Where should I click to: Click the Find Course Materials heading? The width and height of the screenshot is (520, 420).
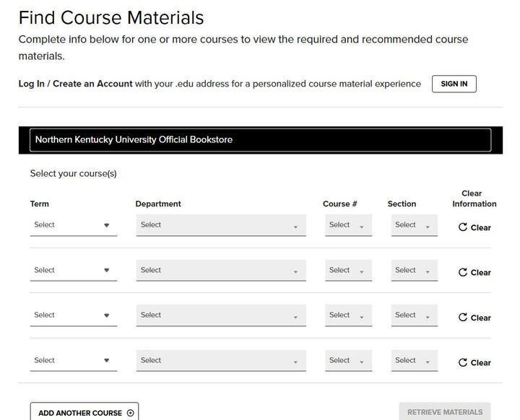pyautogui.click(x=111, y=17)
